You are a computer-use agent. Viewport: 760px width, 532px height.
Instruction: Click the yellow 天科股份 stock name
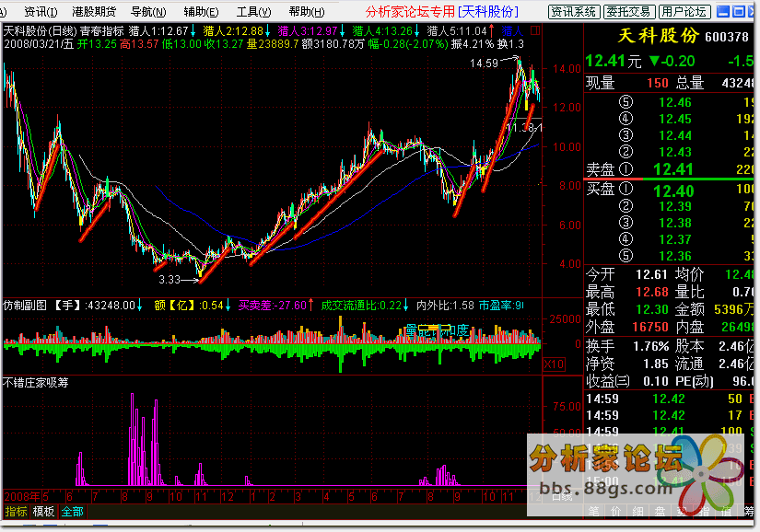pyautogui.click(x=659, y=35)
